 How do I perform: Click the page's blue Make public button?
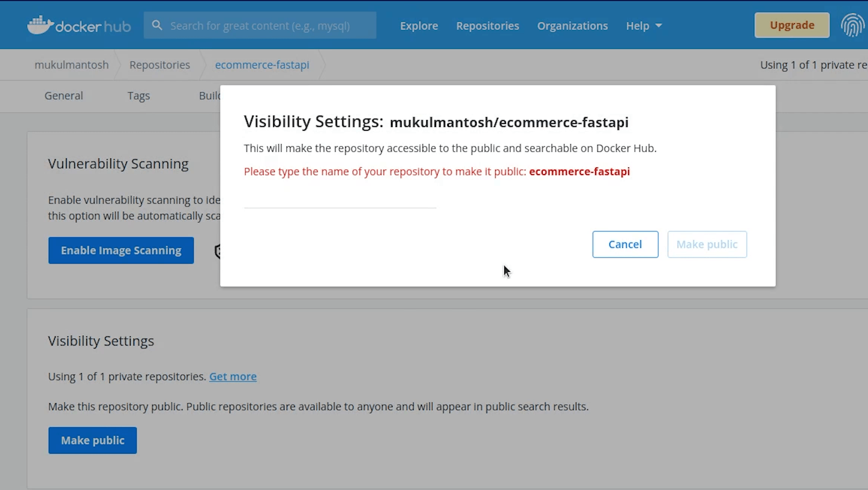(92, 440)
